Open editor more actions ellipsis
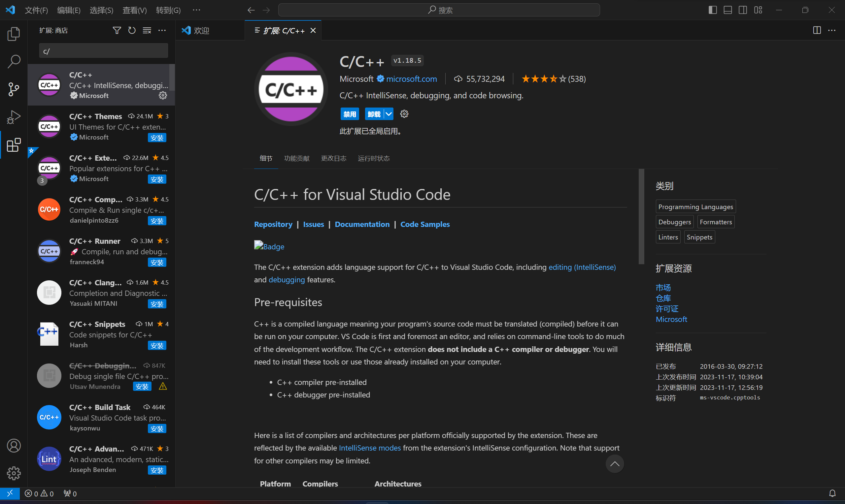 832,30
